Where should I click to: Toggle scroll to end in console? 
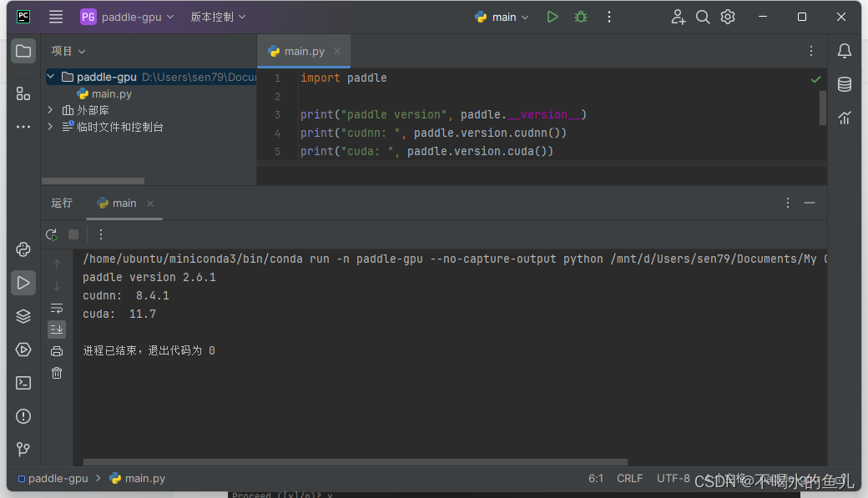point(57,329)
